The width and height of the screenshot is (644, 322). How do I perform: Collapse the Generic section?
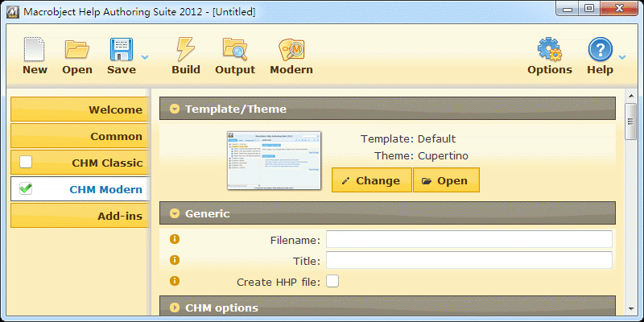[175, 213]
